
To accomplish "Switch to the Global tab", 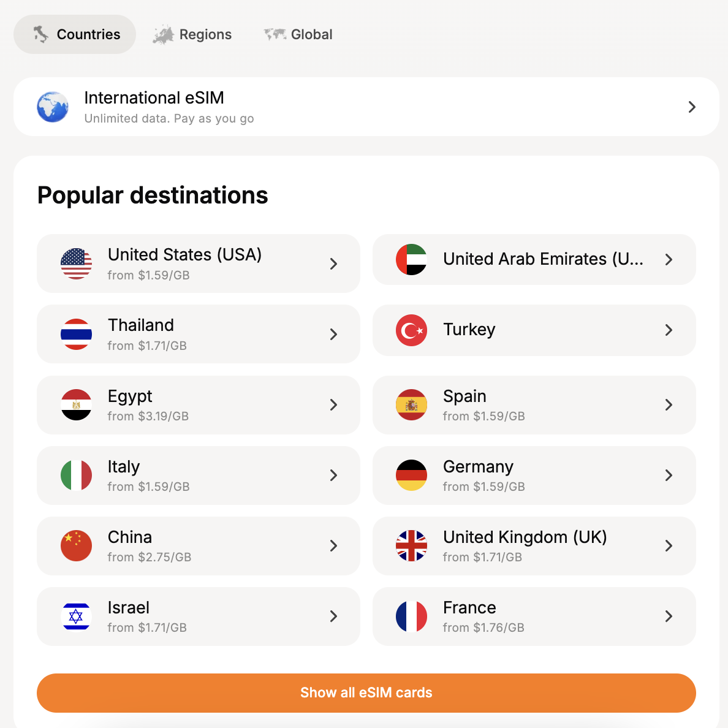I will [298, 34].
